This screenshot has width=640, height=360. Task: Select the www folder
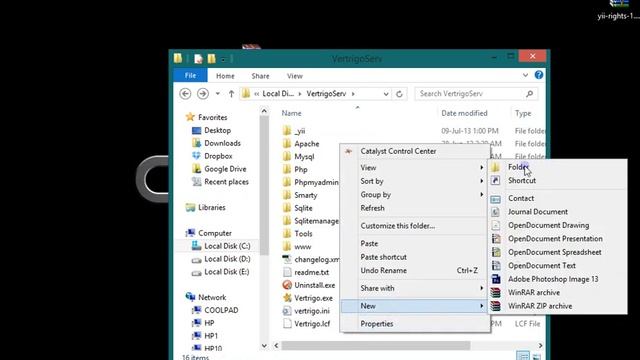[x=302, y=247]
